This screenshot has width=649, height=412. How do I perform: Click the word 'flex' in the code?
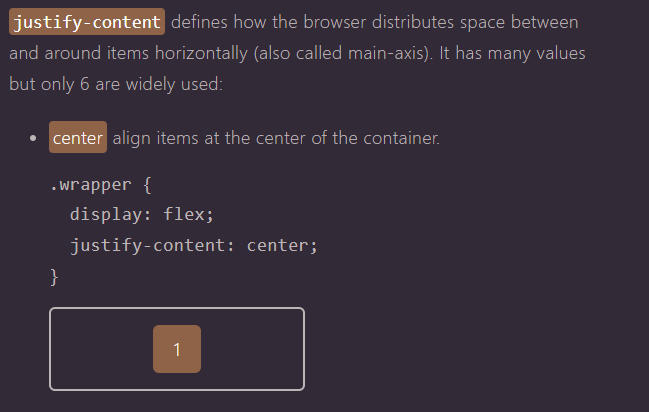coord(184,214)
